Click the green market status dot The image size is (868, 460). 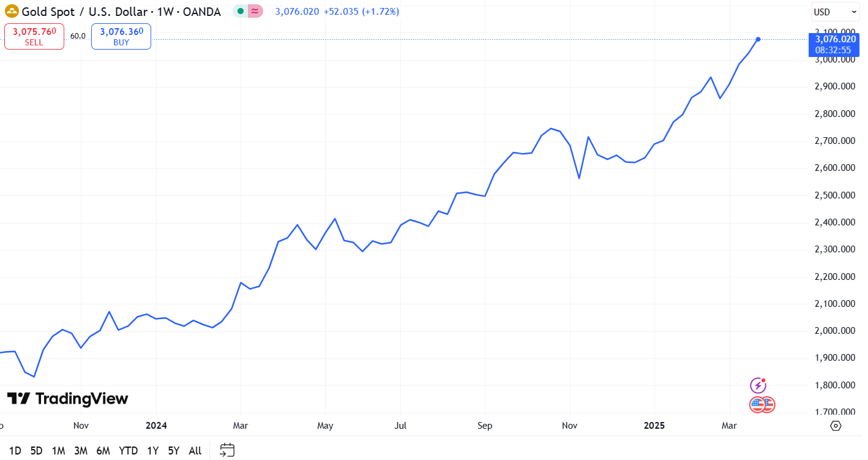coord(241,11)
